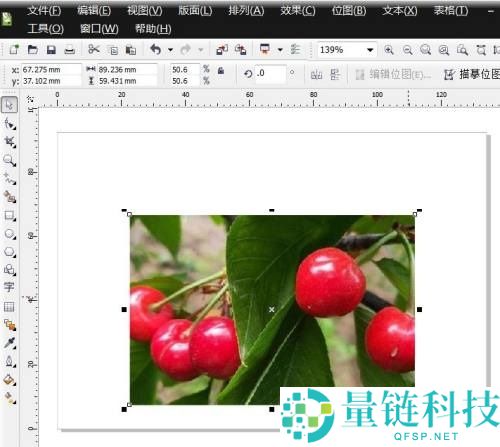
Task: Expand the application launcher dropdown arrow
Action: (x=280, y=50)
